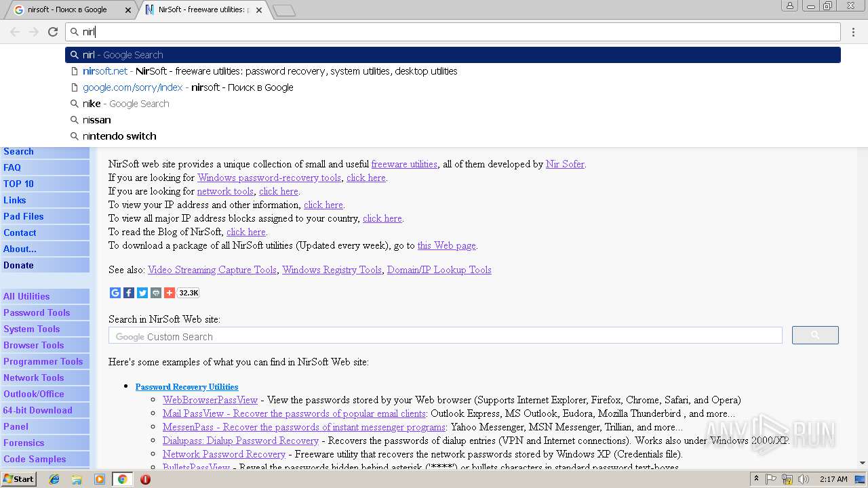Open Password Tools sidebar category
The width and height of the screenshot is (868, 488).
45,312
